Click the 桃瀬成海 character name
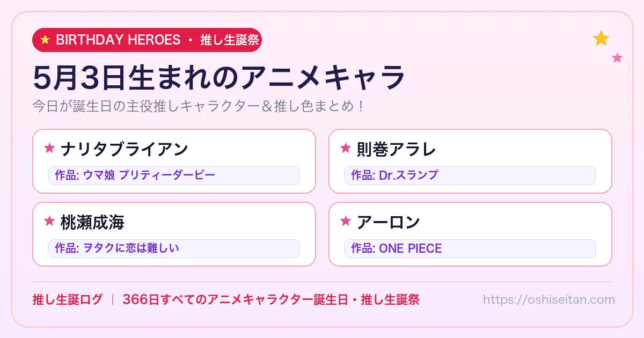The height and width of the screenshot is (338, 644). click(92, 222)
